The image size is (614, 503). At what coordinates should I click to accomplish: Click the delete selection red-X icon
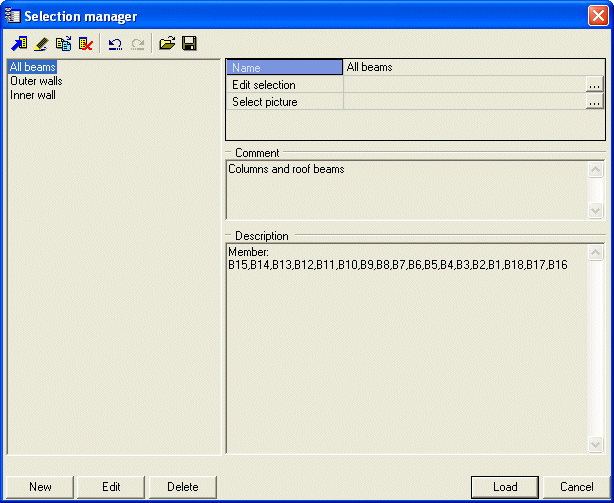pyautogui.click(x=86, y=43)
